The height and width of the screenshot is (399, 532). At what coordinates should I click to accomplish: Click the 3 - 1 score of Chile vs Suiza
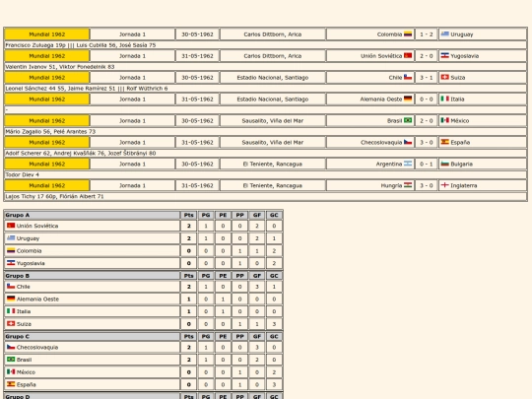[427, 78]
